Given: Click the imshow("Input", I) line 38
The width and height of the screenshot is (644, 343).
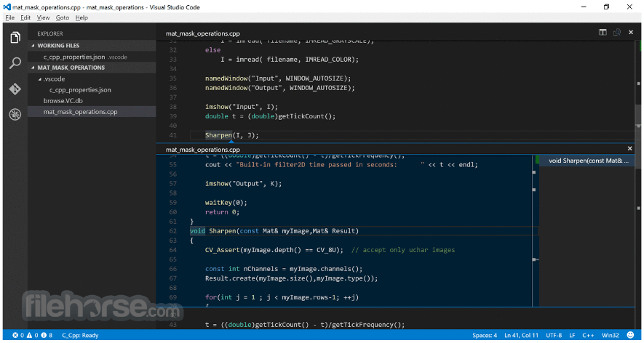Looking at the screenshot, I should (242, 107).
